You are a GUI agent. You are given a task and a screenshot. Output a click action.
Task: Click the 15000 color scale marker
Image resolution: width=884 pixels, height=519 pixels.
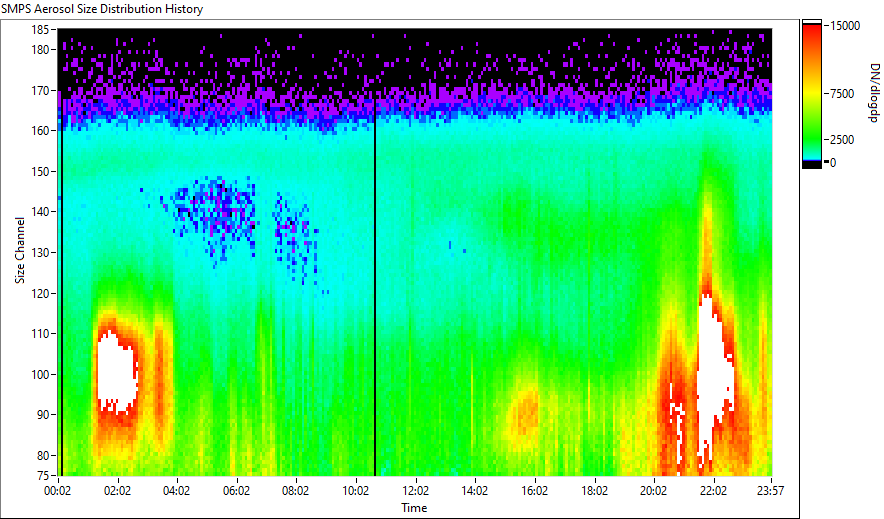point(845,26)
